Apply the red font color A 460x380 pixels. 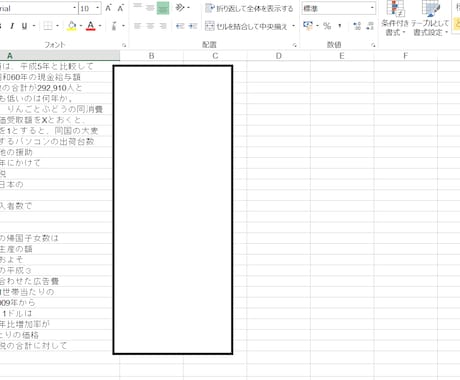click(90, 26)
